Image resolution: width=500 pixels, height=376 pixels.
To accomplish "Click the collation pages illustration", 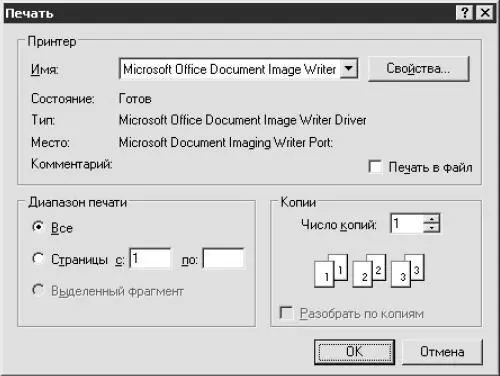I will coord(369,271).
